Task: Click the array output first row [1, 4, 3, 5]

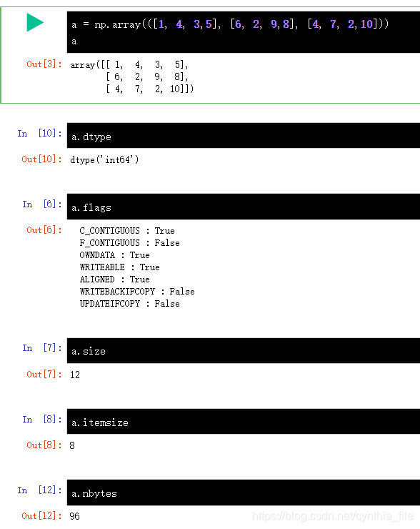Action: 147,64
